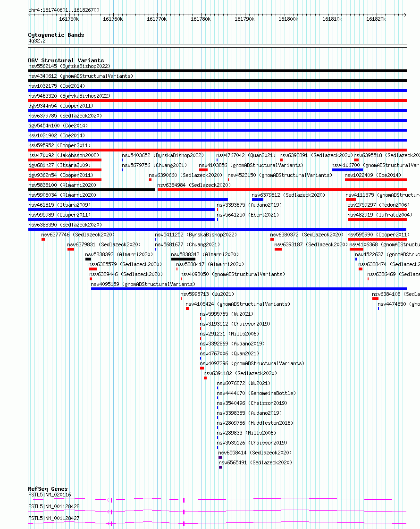Click nsv6380372 (Sedlazeck2020) label

pos(307,235)
